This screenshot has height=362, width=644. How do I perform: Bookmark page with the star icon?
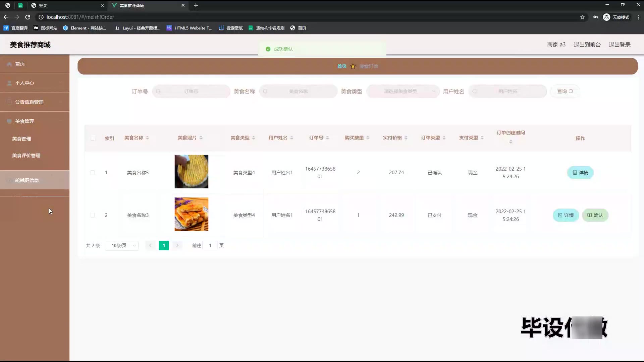point(582,17)
